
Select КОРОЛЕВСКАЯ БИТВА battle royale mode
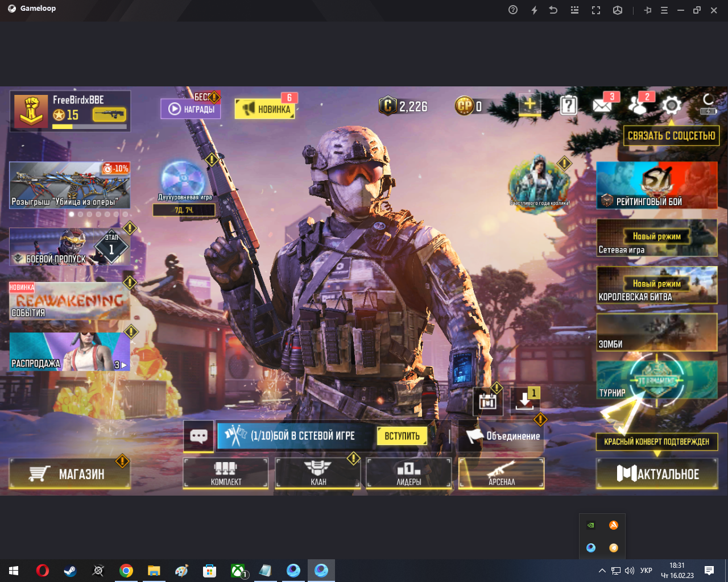pyautogui.click(x=657, y=285)
